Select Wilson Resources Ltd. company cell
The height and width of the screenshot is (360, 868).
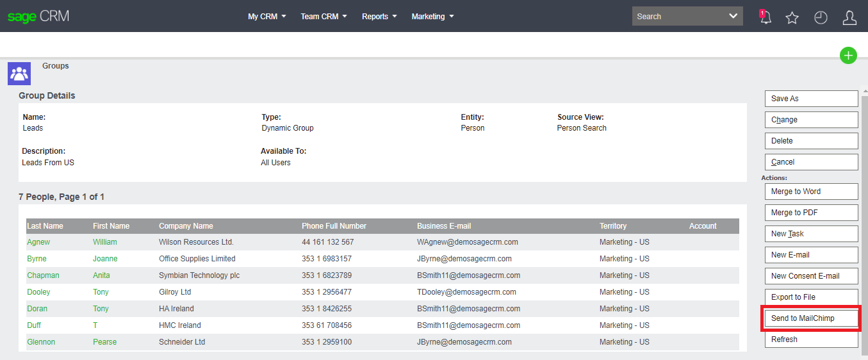click(196, 242)
